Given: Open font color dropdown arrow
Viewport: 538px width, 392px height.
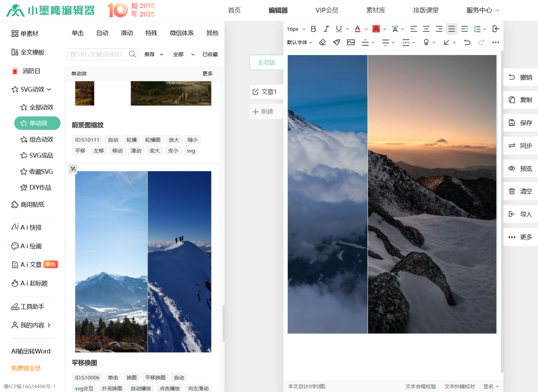Looking at the screenshot, I should coord(366,29).
